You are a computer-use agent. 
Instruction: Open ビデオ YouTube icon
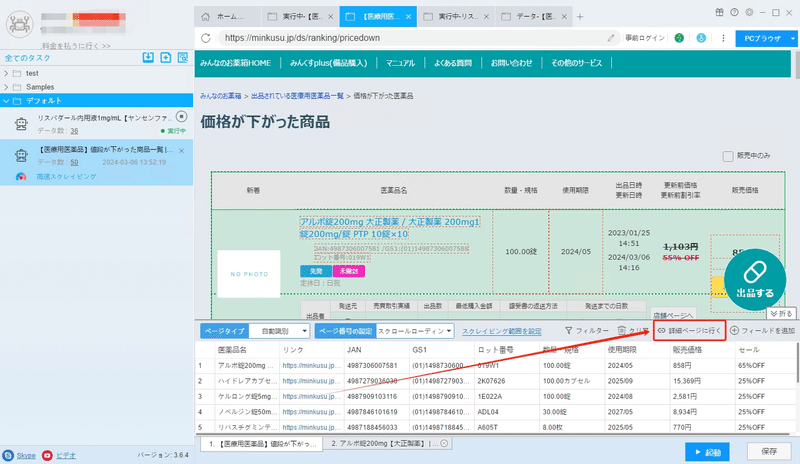tap(47, 455)
